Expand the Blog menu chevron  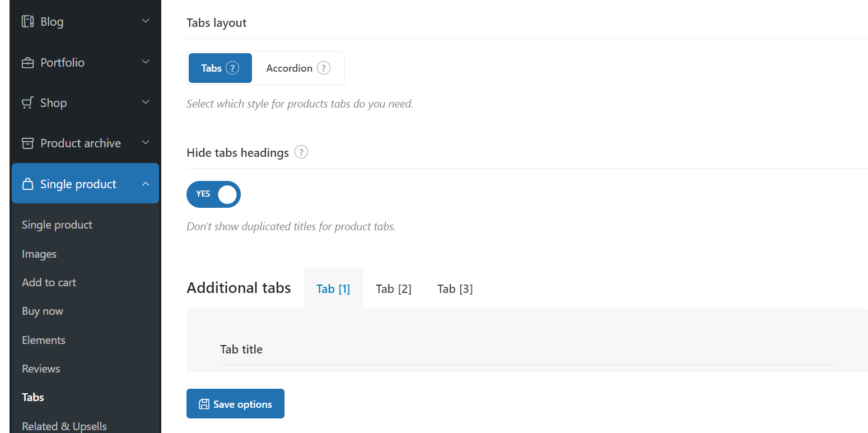[146, 21]
